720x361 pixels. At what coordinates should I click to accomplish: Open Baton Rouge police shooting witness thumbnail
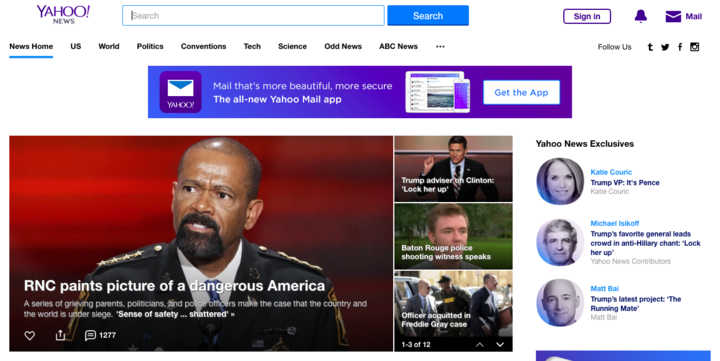tap(453, 236)
